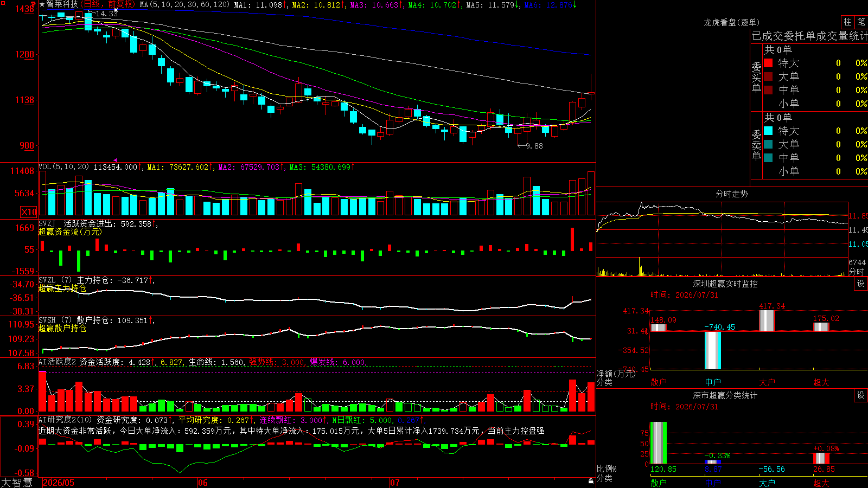868x488 pixels.
Task: Click the cyan 特大 sell-order color swatch
Action: coord(768,131)
